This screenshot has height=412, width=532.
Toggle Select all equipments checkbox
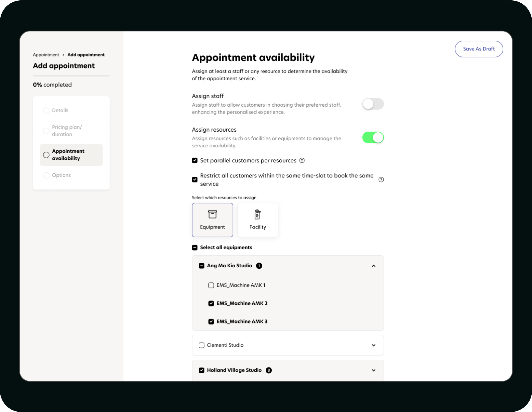pos(195,248)
